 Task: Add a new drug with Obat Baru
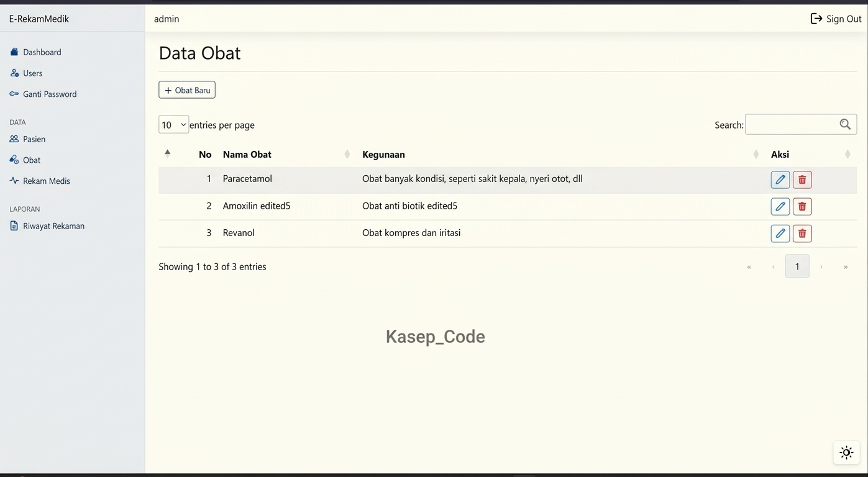tap(187, 90)
